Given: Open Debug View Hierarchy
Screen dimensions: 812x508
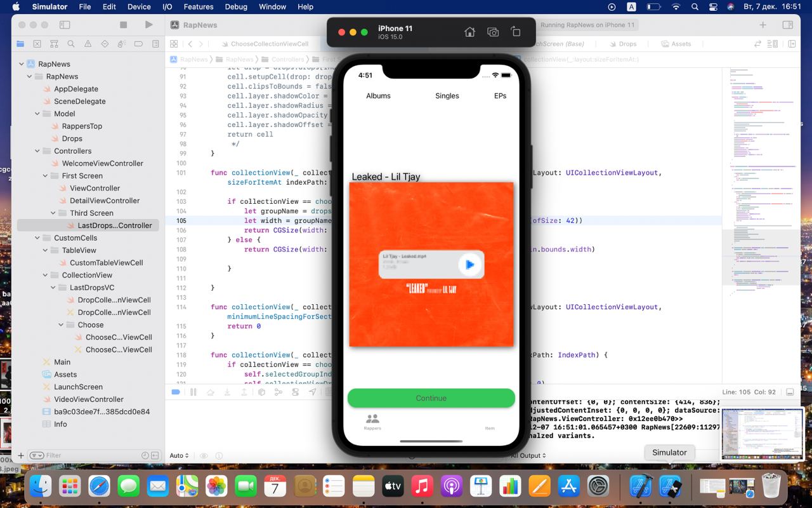Looking at the screenshot, I should [261, 392].
